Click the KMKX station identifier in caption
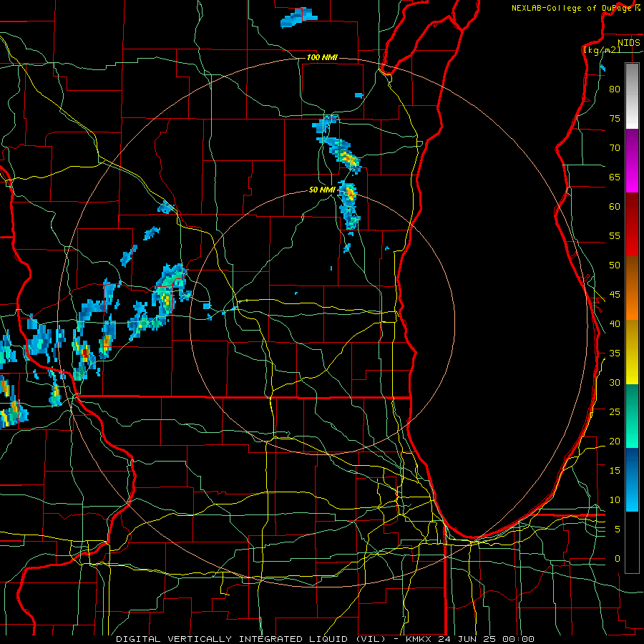 point(419,639)
